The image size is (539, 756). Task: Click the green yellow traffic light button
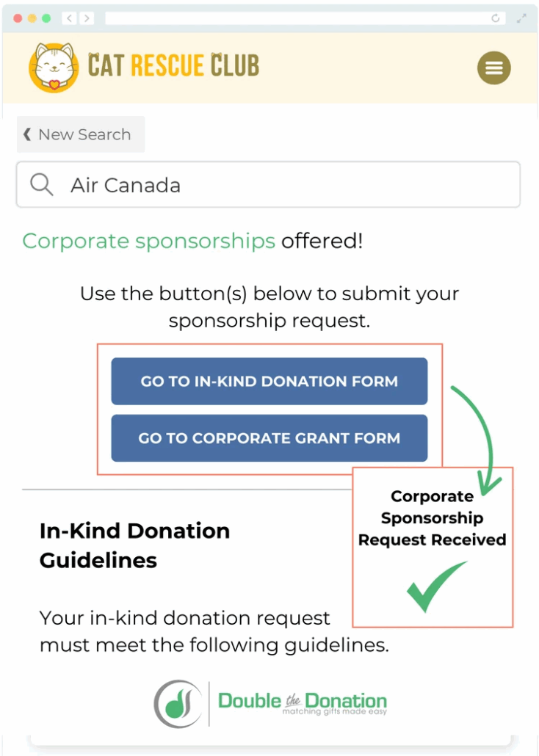tap(46, 18)
